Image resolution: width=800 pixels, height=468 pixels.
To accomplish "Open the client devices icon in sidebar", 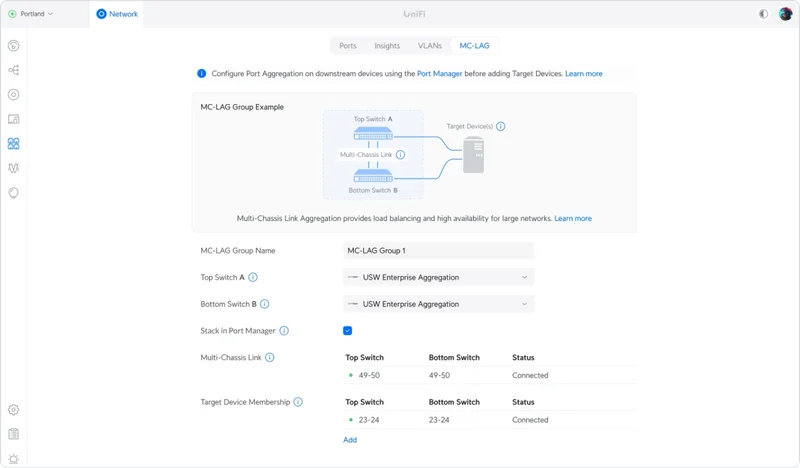I will [x=14, y=119].
